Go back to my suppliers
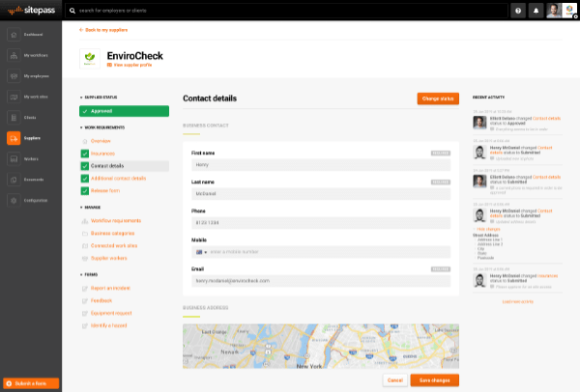The width and height of the screenshot is (580, 392). point(103,30)
